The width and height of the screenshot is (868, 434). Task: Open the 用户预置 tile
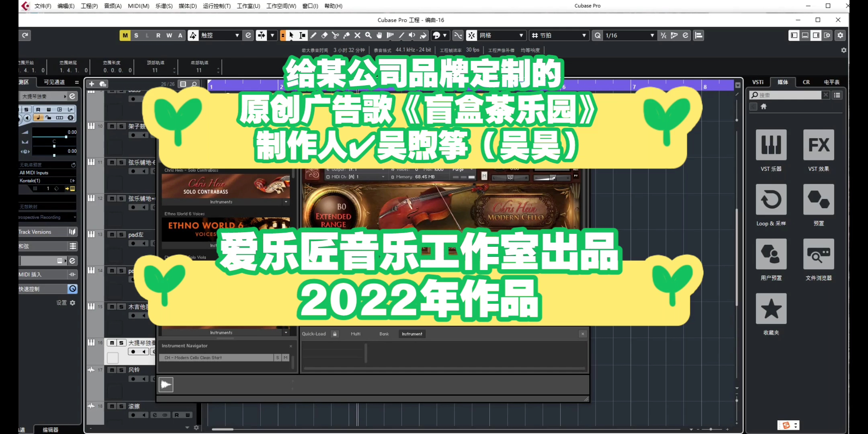771,254
